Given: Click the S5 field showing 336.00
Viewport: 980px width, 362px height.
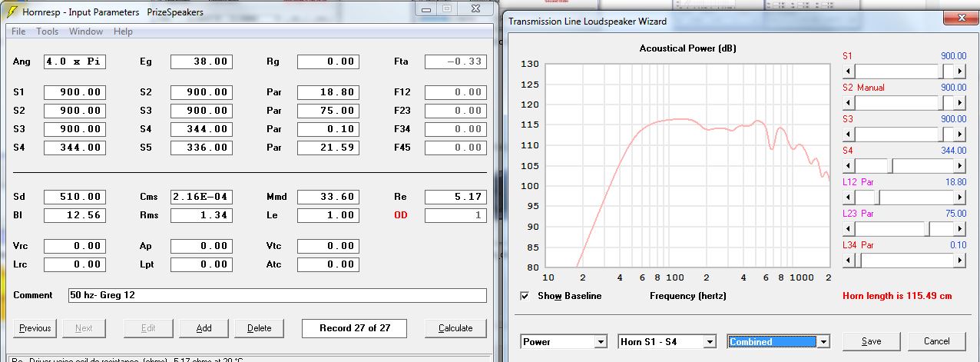Looking at the screenshot, I should point(201,148).
